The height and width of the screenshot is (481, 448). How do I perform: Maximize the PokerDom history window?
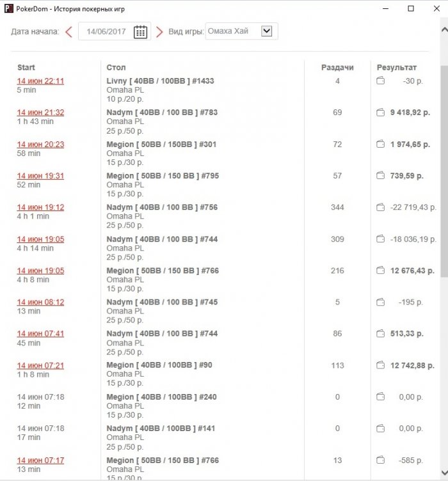click(x=411, y=8)
